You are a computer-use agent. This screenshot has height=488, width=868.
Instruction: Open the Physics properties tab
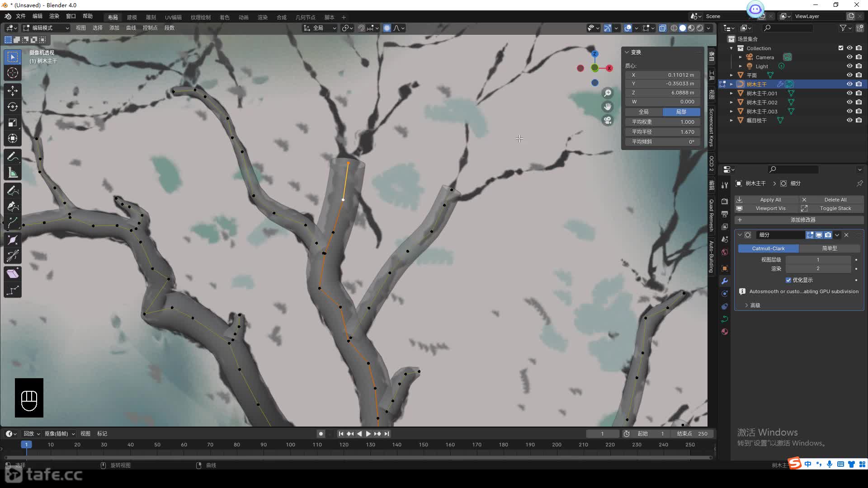tap(725, 294)
